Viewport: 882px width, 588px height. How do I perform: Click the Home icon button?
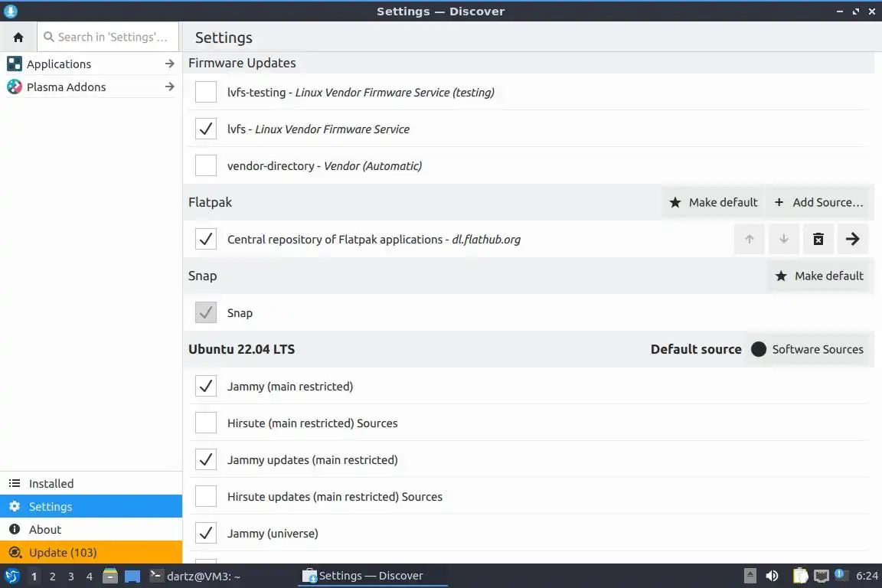pyautogui.click(x=18, y=37)
